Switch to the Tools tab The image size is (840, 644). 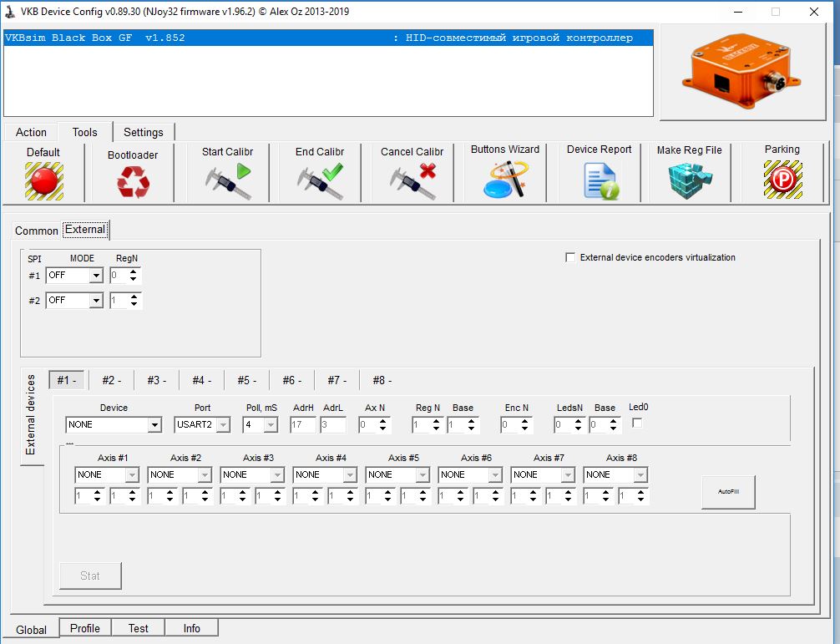pyautogui.click(x=84, y=132)
